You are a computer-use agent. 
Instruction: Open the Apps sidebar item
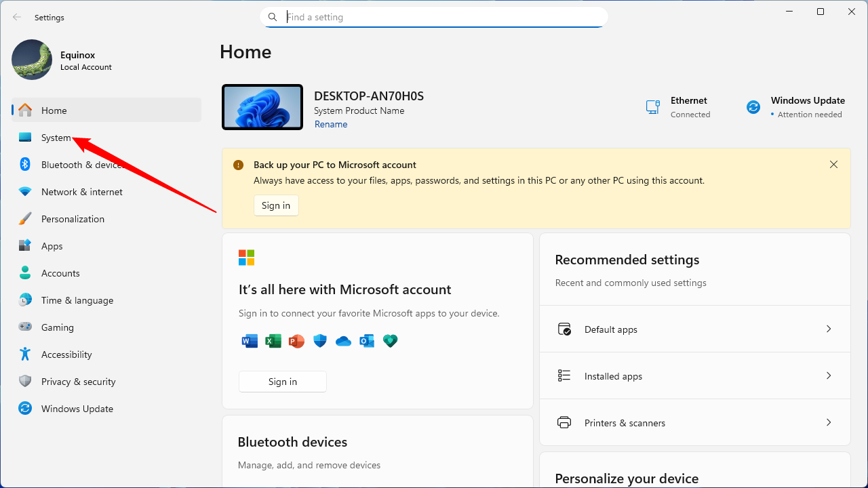coord(52,246)
